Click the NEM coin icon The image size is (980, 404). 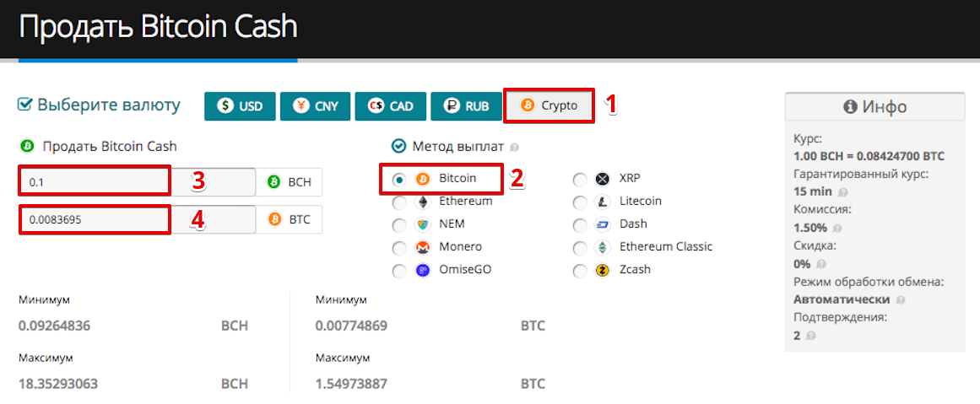tap(423, 225)
